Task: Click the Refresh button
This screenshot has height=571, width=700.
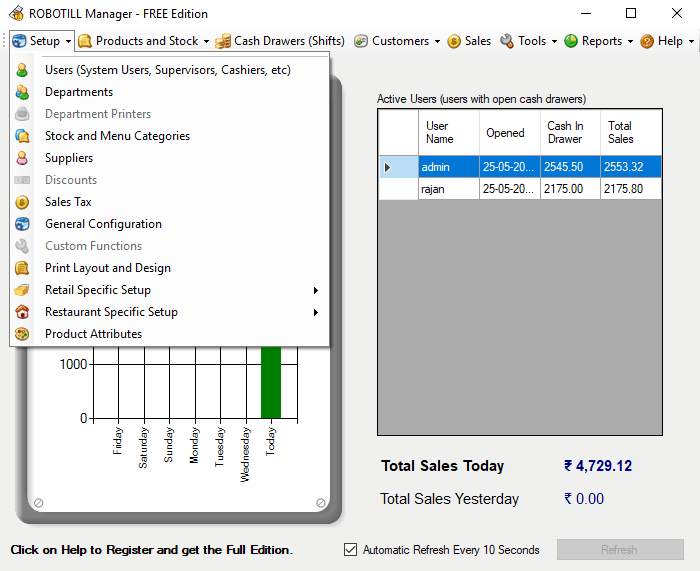Action: point(620,550)
